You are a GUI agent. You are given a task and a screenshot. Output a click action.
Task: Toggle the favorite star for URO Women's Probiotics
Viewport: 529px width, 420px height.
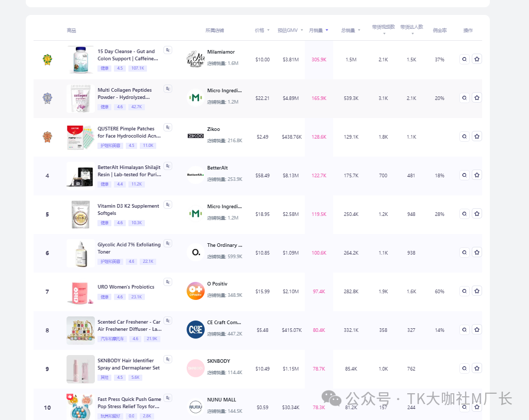(x=477, y=291)
